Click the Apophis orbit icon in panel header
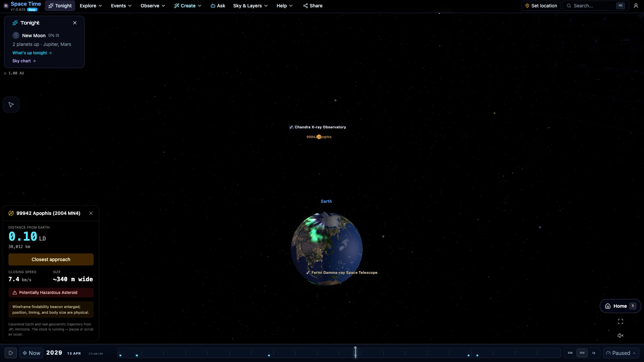This screenshot has width=644, height=362. click(x=11, y=213)
